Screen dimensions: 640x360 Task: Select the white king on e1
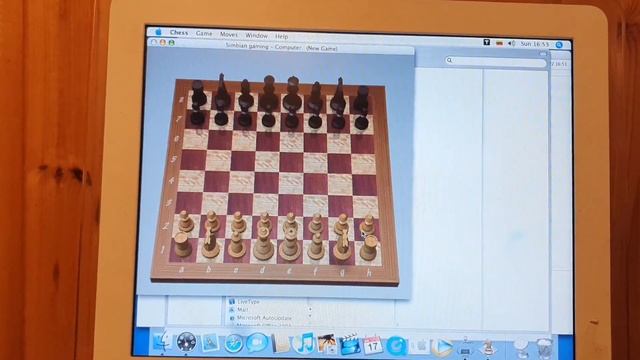290,245
